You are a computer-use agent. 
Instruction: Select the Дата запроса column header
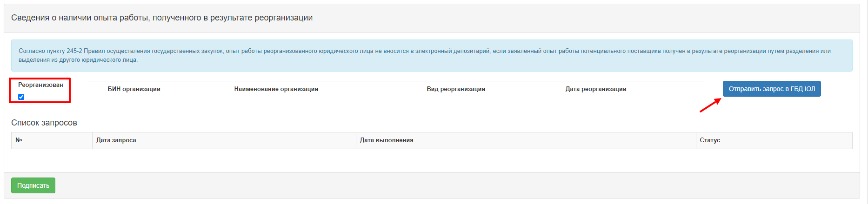116,140
